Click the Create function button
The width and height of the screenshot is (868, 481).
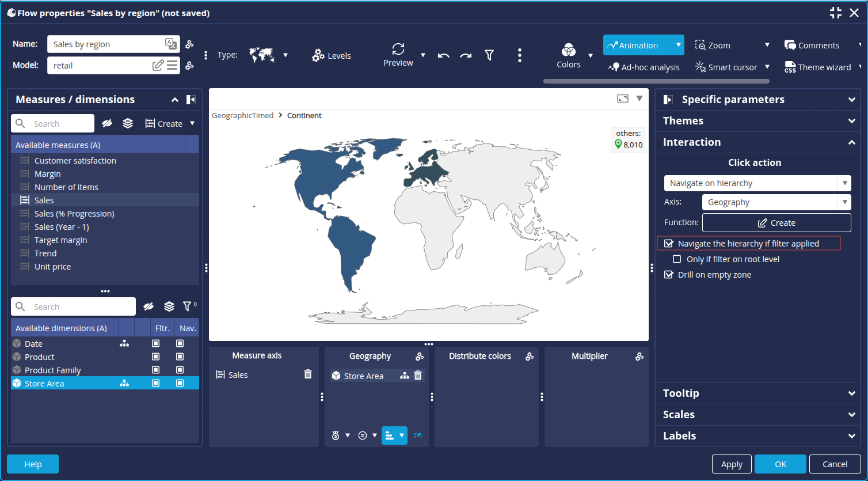776,223
